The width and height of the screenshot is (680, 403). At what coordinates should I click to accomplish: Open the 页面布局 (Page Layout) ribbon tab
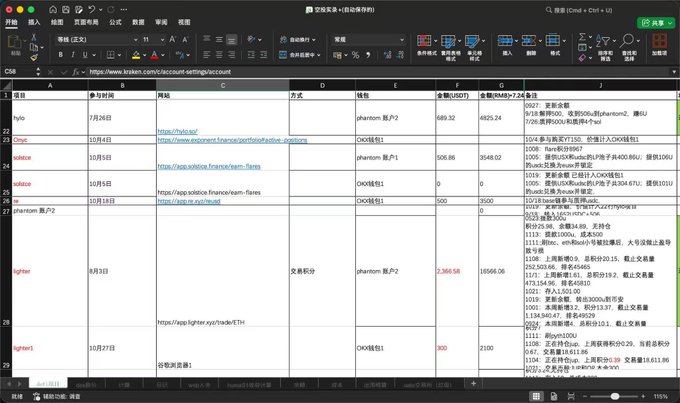[x=86, y=22]
